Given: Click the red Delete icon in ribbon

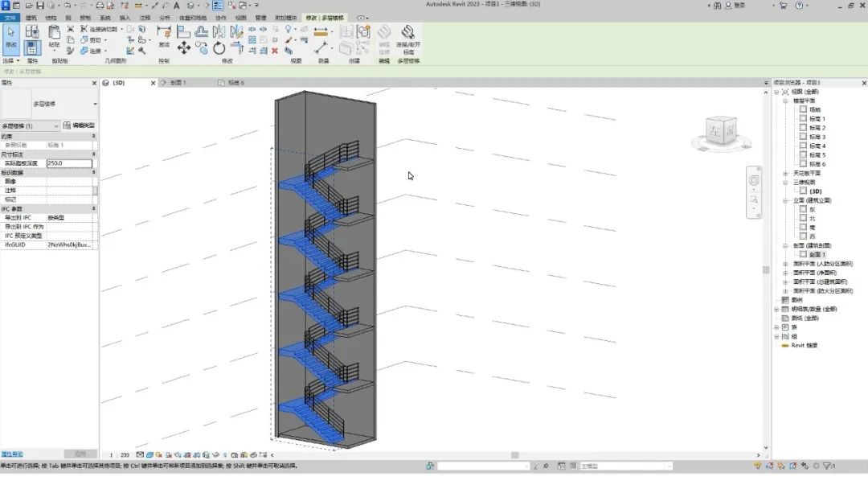Looking at the screenshot, I should pos(275,50).
